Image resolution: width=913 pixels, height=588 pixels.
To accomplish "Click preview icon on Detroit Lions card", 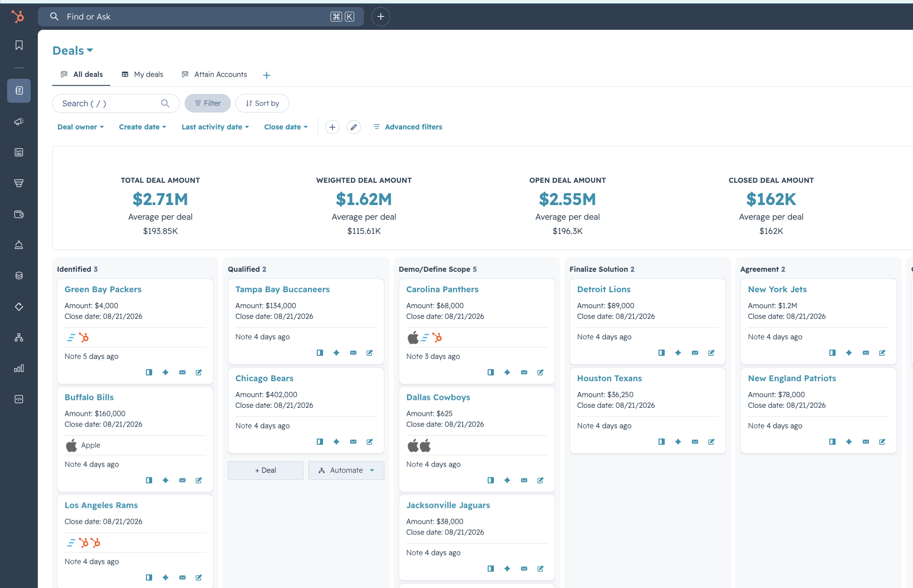I will point(662,353).
